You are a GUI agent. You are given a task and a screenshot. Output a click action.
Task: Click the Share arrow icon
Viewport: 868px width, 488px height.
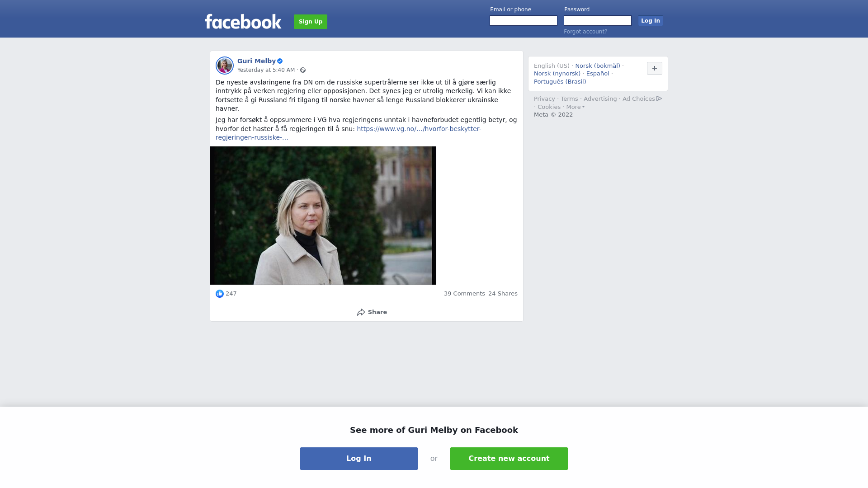click(361, 312)
